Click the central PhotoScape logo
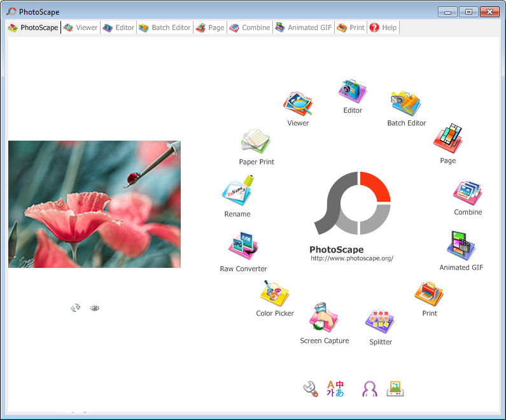This screenshot has width=506, height=420. (353, 203)
